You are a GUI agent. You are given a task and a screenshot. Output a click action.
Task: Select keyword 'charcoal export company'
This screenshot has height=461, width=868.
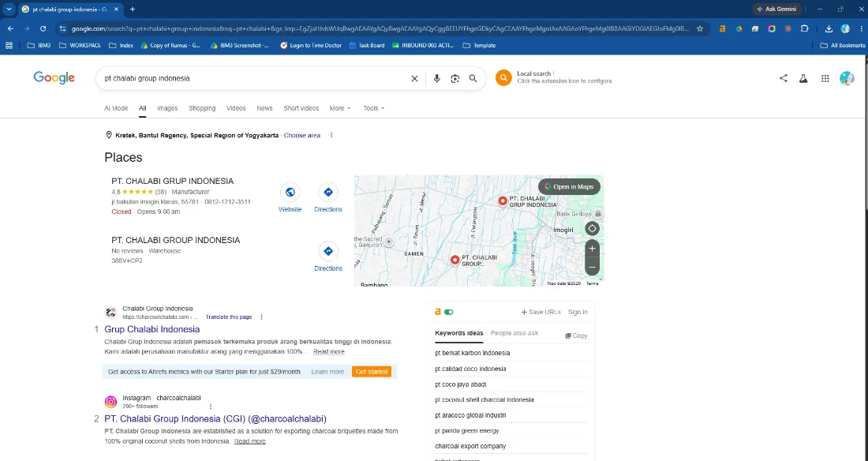coord(470,446)
